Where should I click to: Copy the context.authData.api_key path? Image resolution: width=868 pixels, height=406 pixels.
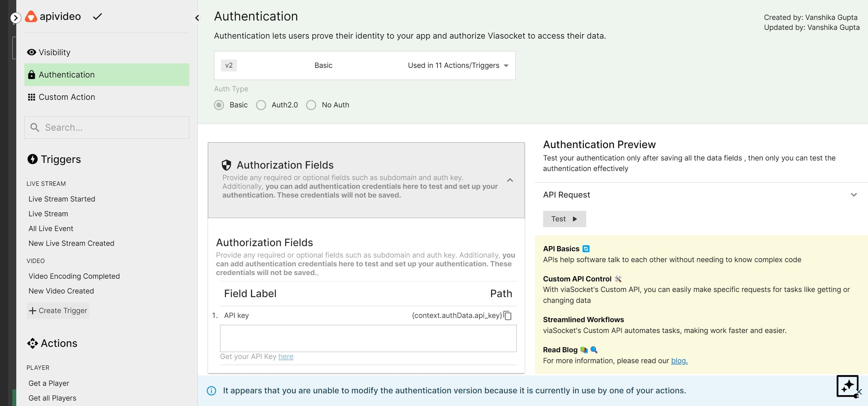tap(508, 316)
